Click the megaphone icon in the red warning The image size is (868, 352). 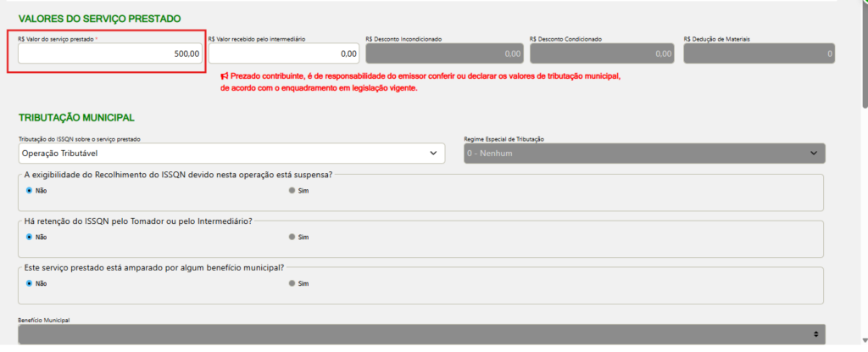[x=224, y=76]
